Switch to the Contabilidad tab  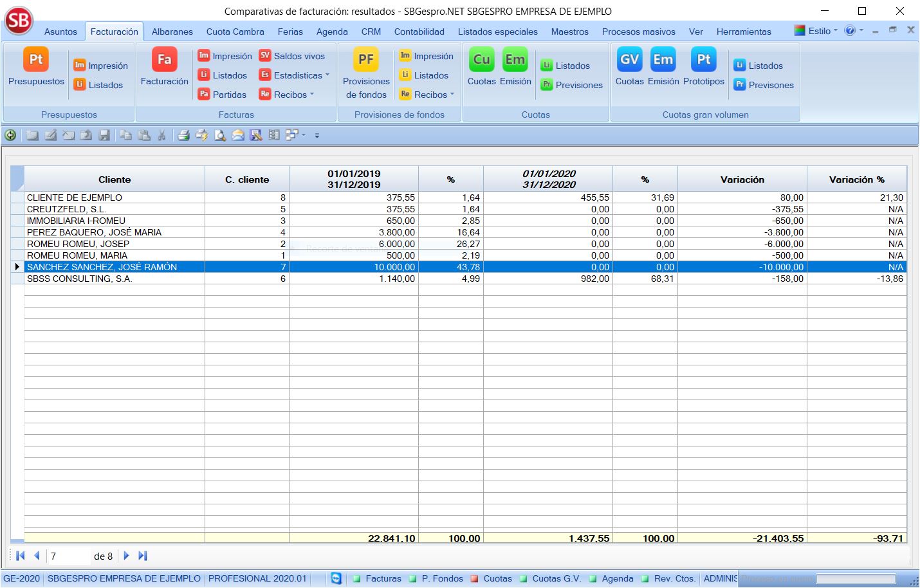click(419, 32)
